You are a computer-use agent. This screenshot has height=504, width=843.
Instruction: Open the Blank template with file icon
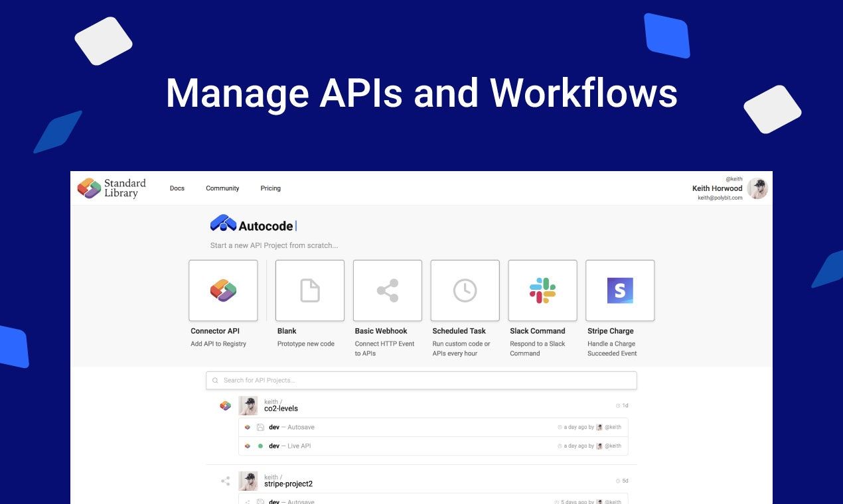click(308, 290)
